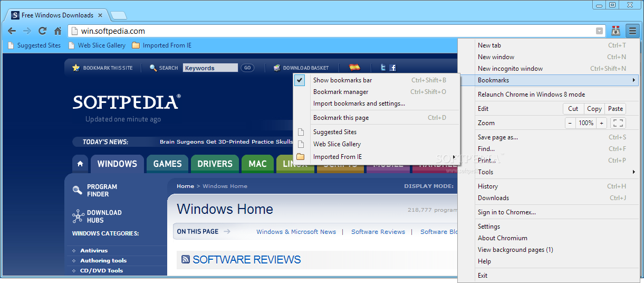Open the Windows & Microsoft News link
Viewport: 644px width, 283px height.
click(296, 232)
